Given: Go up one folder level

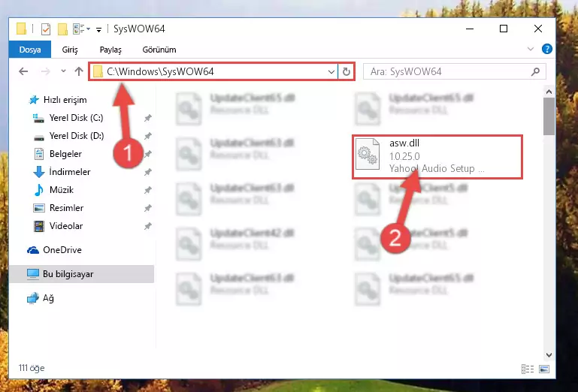Looking at the screenshot, I should pyautogui.click(x=78, y=71).
